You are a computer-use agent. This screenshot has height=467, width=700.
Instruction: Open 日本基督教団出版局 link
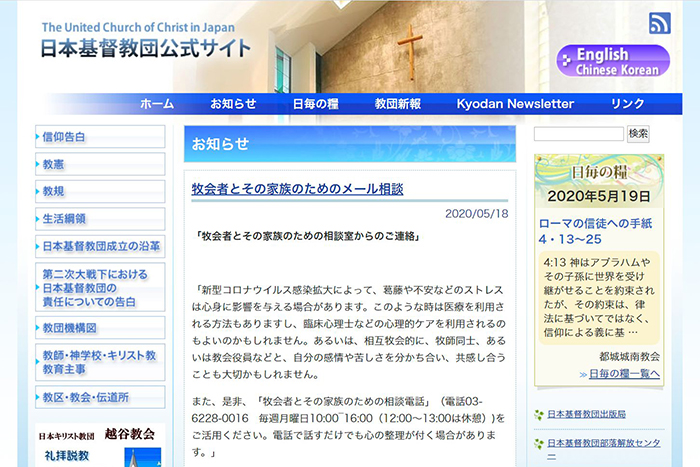pyautogui.click(x=586, y=414)
